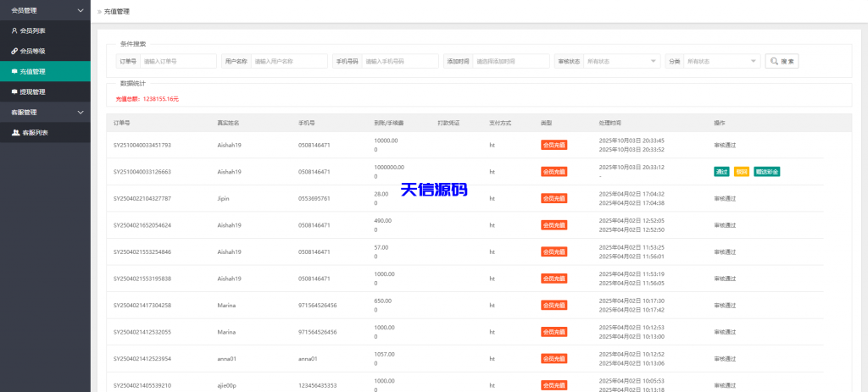Click the icon beside 提现管理 in sidebar
868x392 pixels.
point(14,91)
